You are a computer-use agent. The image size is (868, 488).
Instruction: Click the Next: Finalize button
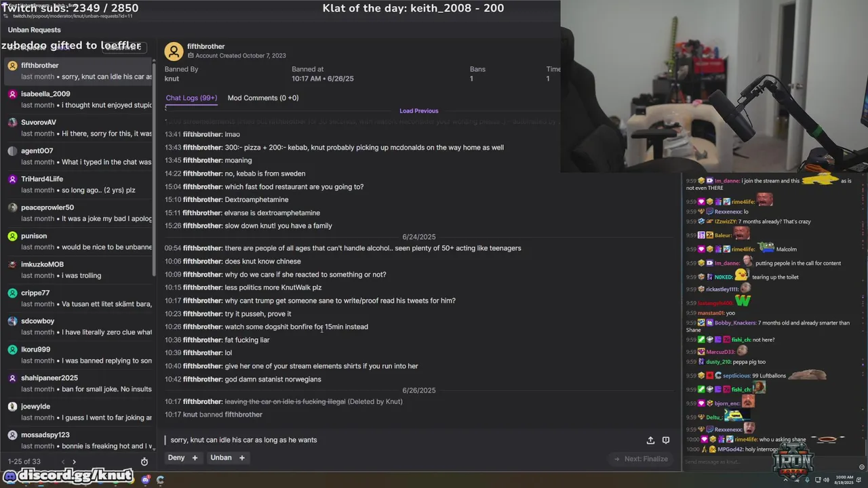641,459
